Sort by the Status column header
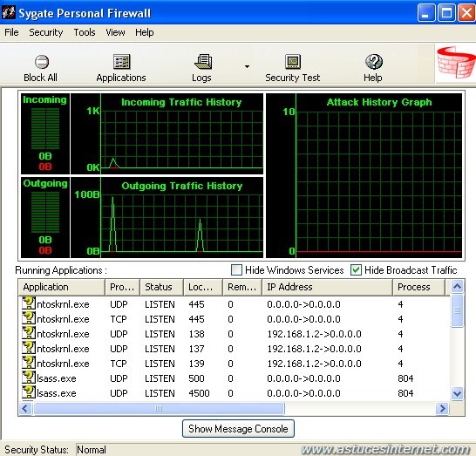The width and height of the screenshot is (476, 456). pyautogui.click(x=161, y=287)
